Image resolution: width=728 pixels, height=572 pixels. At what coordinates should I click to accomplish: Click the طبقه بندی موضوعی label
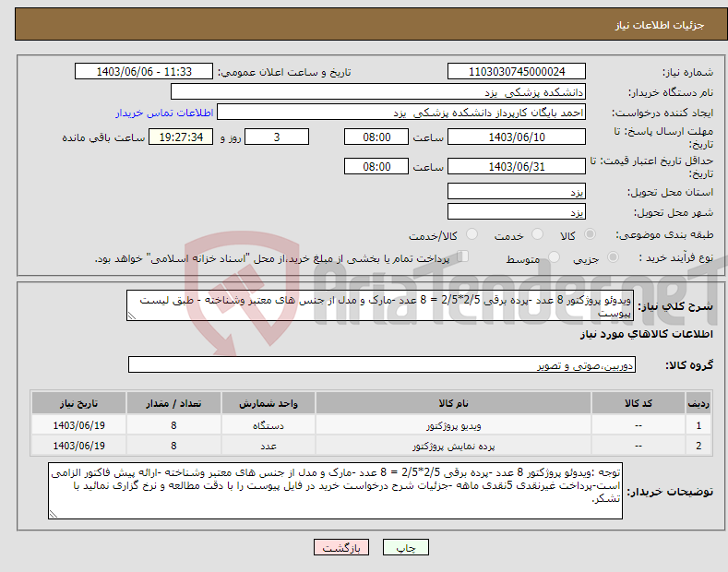tap(664, 235)
